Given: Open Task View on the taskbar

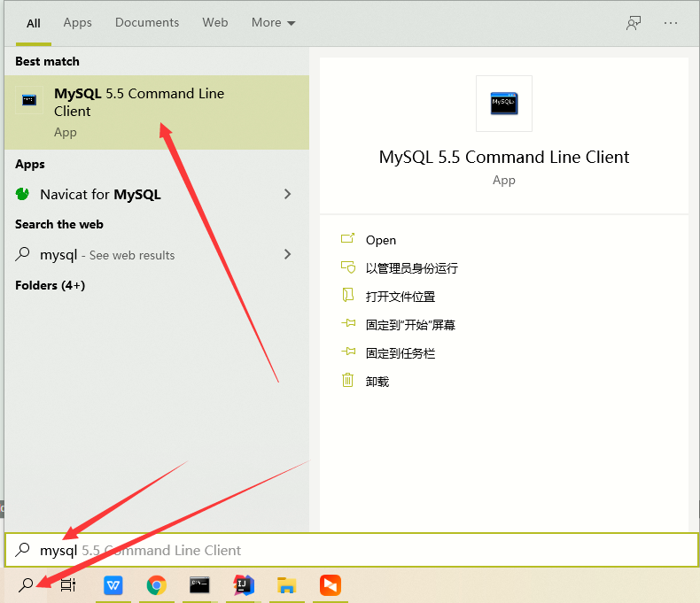Looking at the screenshot, I should click(68, 585).
